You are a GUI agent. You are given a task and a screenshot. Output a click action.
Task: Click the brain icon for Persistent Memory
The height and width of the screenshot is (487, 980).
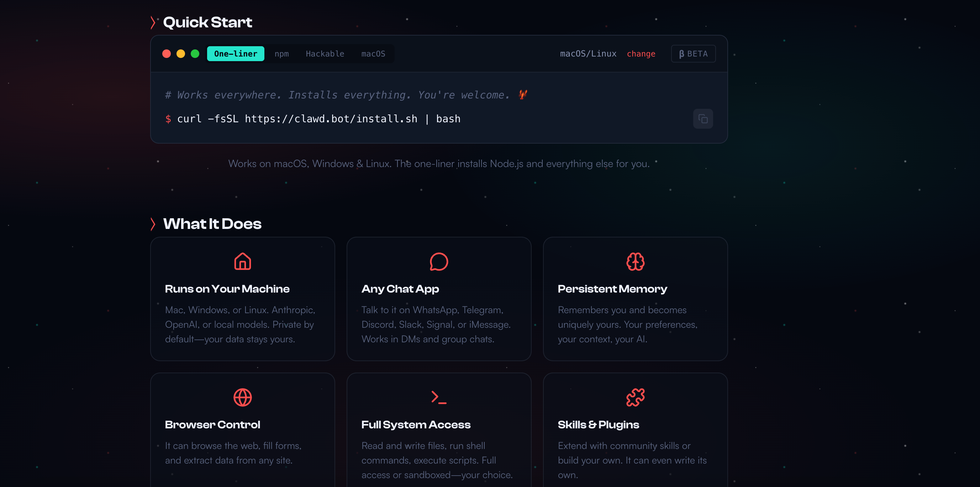click(635, 262)
